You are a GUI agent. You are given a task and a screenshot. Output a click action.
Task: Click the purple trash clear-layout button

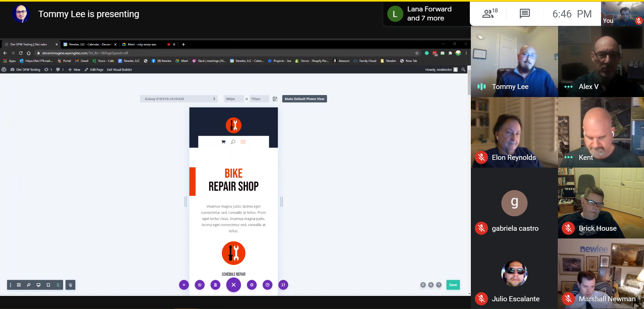tap(215, 285)
